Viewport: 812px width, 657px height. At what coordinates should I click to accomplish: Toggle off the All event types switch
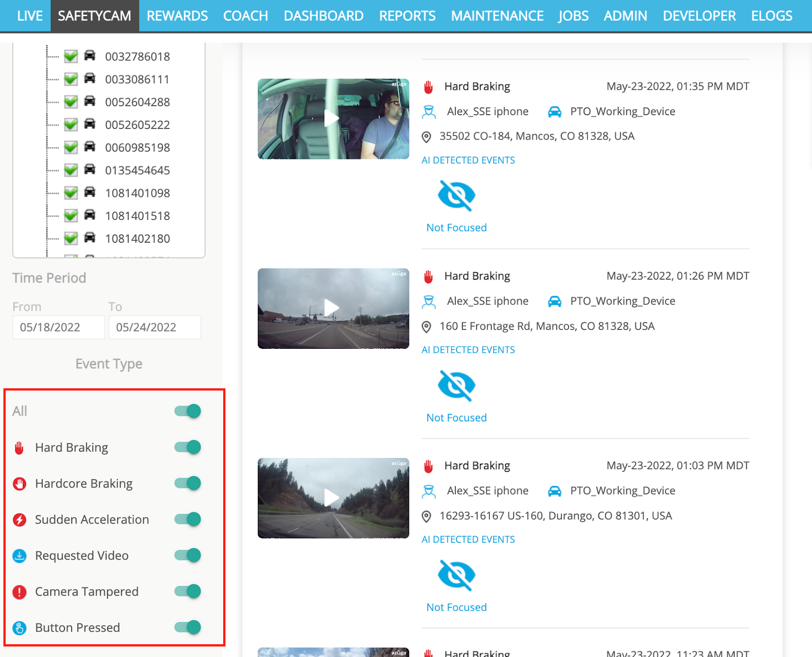(188, 411)
